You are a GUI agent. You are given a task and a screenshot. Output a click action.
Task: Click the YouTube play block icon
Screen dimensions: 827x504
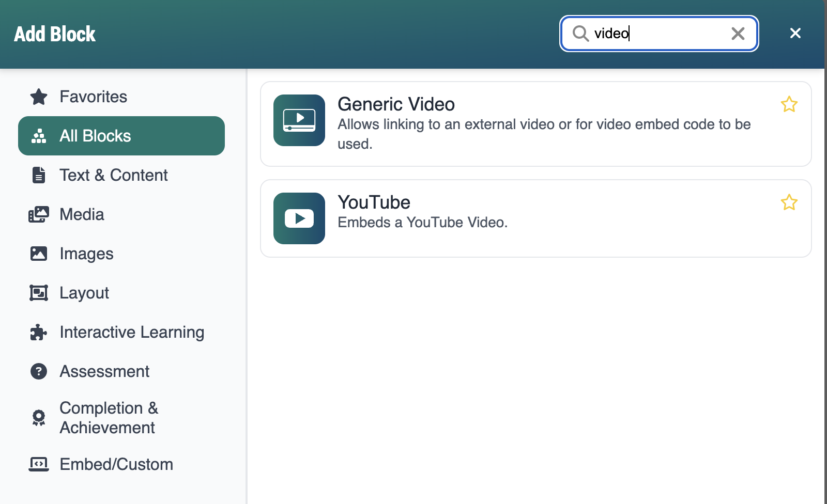tap(299, 218)
